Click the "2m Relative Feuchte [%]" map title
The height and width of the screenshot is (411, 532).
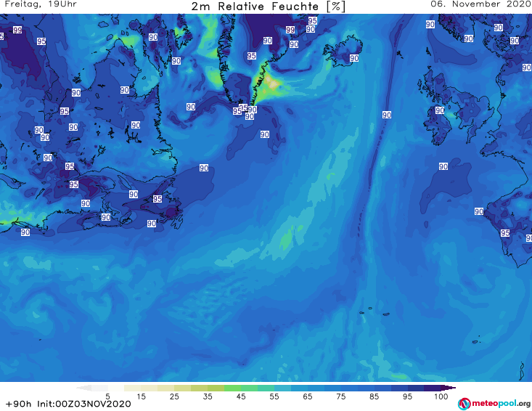[268, 6]
